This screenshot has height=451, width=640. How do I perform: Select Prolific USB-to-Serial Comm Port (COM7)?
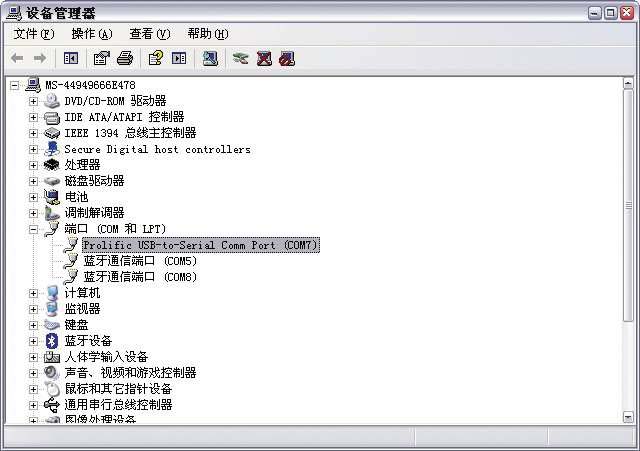coord(200,245)
